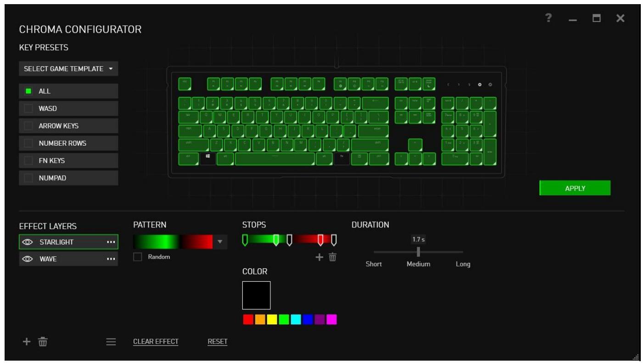Select the P key on the keyboard
Image resolution: width=644 pixels, height=363 pixels.
(x=334, y=117)
